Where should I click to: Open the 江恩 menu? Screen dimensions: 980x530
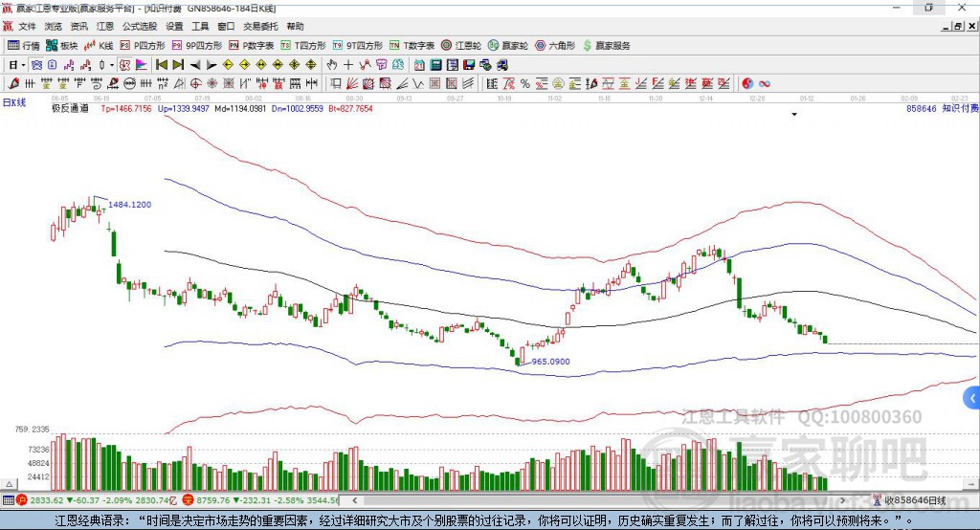pyautogui.click(x=105, y=26)
